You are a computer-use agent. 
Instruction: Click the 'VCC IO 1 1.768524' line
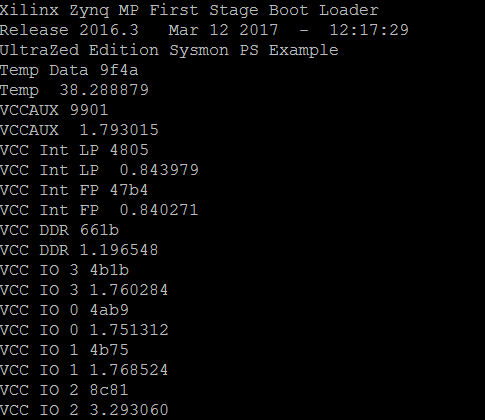pyautogui.click(x=84, y=370)
